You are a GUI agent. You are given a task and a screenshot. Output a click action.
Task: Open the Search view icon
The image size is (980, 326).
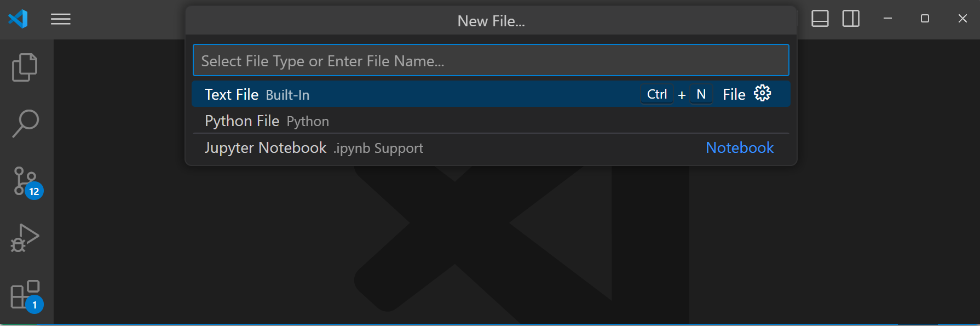(25, 123)
